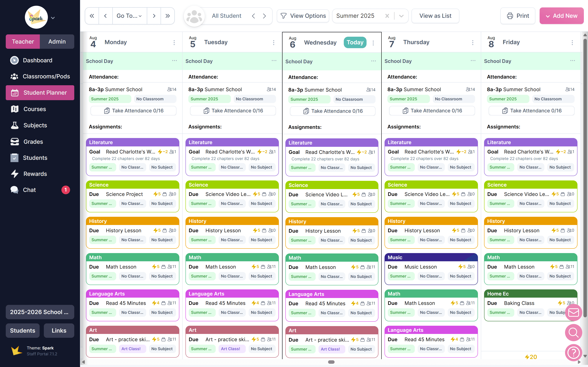Viewport: 588px width, 367px height.
Task: Click Take Attendance 0/16 for Wednesday
Action: point(333,111)
